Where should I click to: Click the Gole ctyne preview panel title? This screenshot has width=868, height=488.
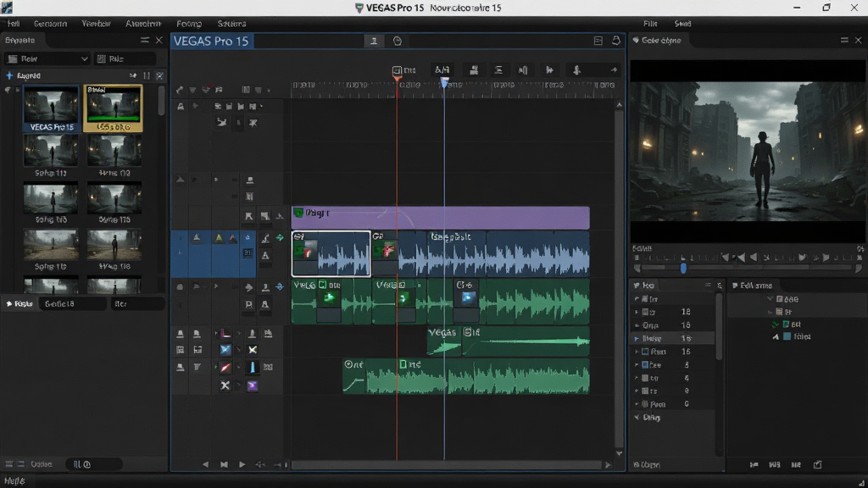click(661, 41)
